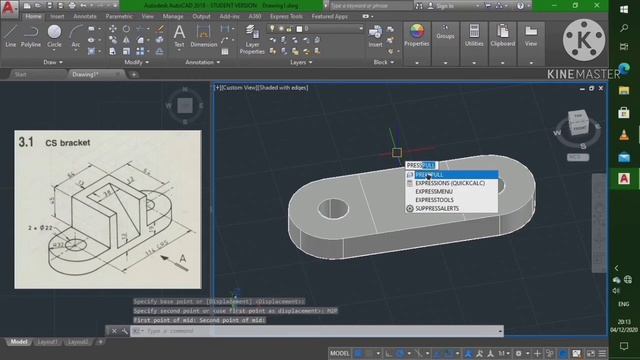This screenshot has height=360, width=640.
Task: Click the search keyword input field
Action: tap(371, 6)
